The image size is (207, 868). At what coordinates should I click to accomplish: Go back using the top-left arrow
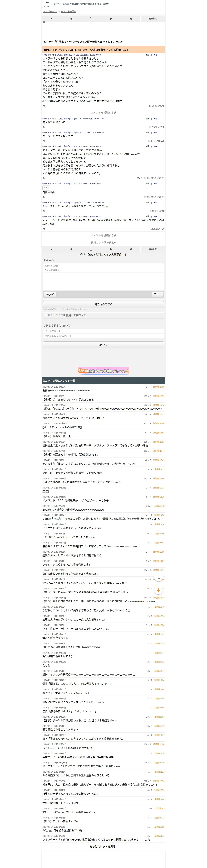(x=47, y=2)
